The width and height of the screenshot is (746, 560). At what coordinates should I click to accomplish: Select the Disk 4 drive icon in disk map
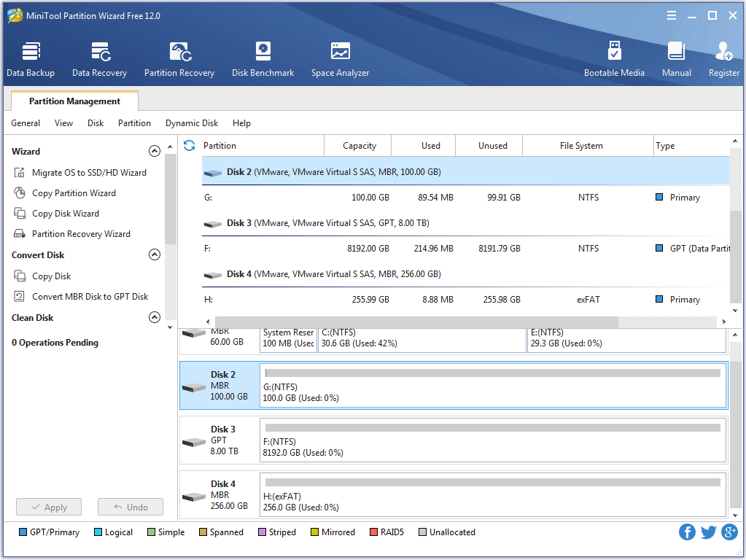click(194, 497)
